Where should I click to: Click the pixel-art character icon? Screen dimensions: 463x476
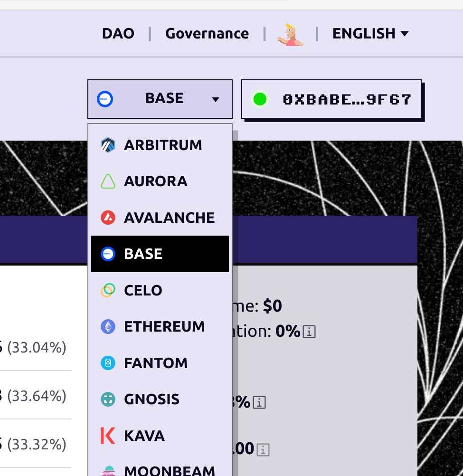290,35
